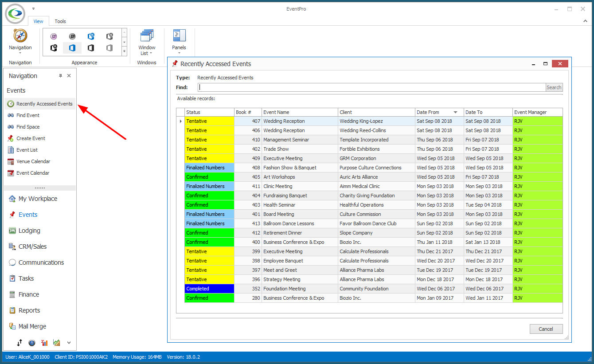This screenshot has width=594, height=364.
Task: Click the Search button in dialog
Action: (x=554, y=87)
